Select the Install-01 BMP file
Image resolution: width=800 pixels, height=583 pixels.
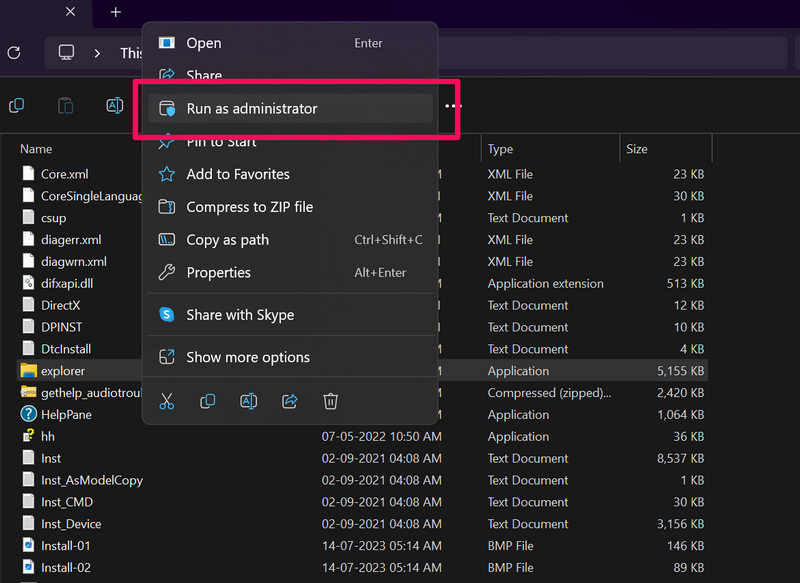[x=65, y=546]
